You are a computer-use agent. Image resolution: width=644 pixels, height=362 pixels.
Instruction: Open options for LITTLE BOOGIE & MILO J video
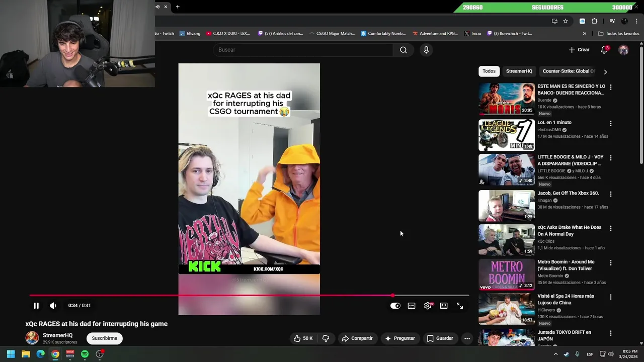point(611,158)
